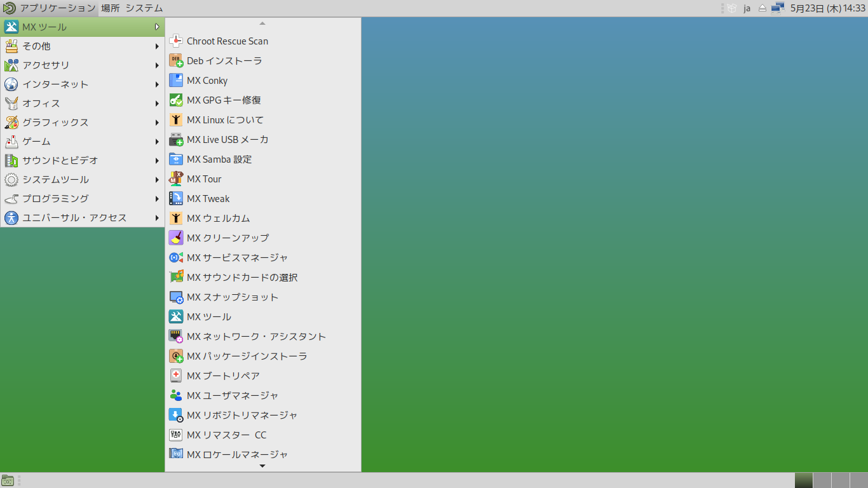Click the ゲーム category icon
868x488 pixels.
click(x=11, y=142)
